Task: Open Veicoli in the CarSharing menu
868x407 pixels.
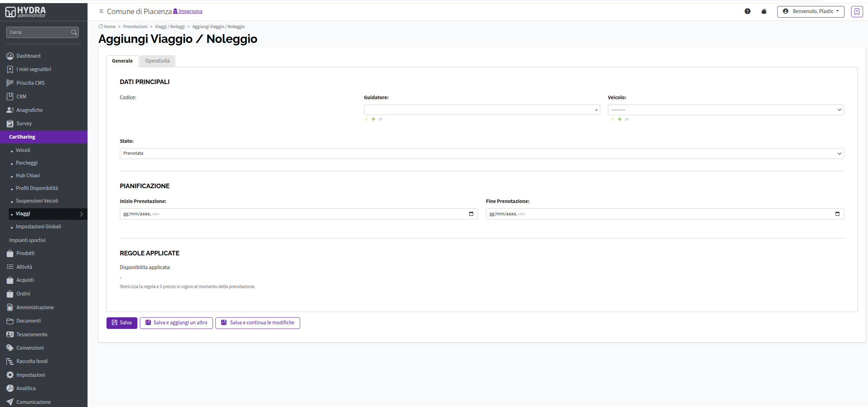Action: point(23,150)
